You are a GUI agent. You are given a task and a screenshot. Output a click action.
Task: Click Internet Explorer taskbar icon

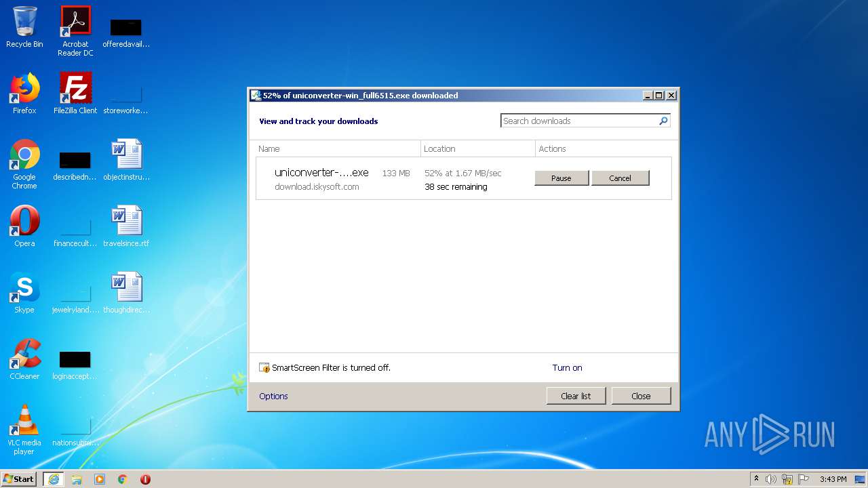(x=54, y=479)
